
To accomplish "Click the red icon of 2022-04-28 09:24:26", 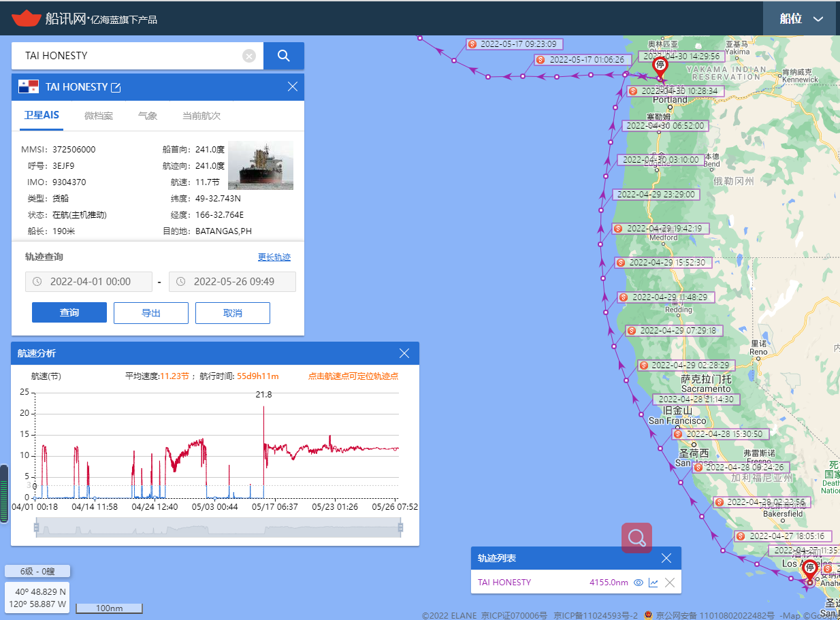I will tap(698, 468).
